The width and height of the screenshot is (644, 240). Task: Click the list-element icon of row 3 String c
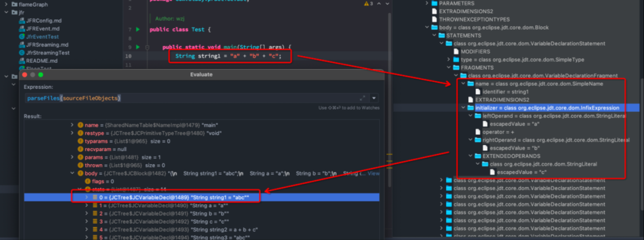coord(95,221)
